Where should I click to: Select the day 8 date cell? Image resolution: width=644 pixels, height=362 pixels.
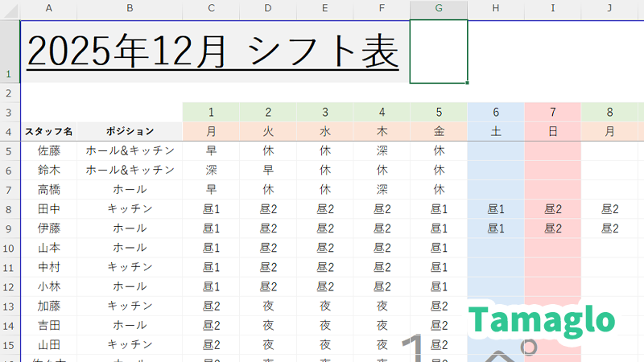[609, 112]
